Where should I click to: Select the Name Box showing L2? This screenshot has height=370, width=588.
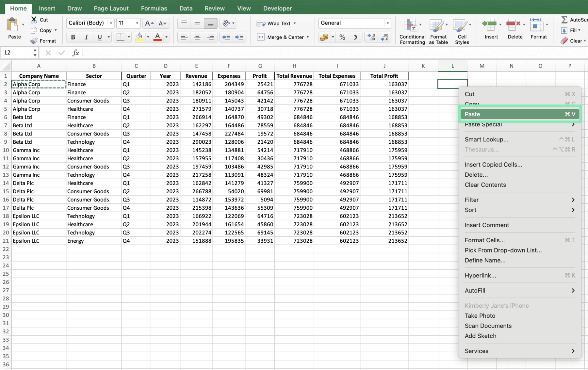coord(16,52)
